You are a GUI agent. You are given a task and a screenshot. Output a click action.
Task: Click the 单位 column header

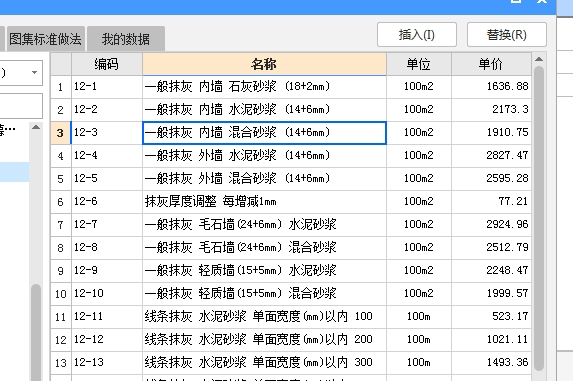(419, 64)
